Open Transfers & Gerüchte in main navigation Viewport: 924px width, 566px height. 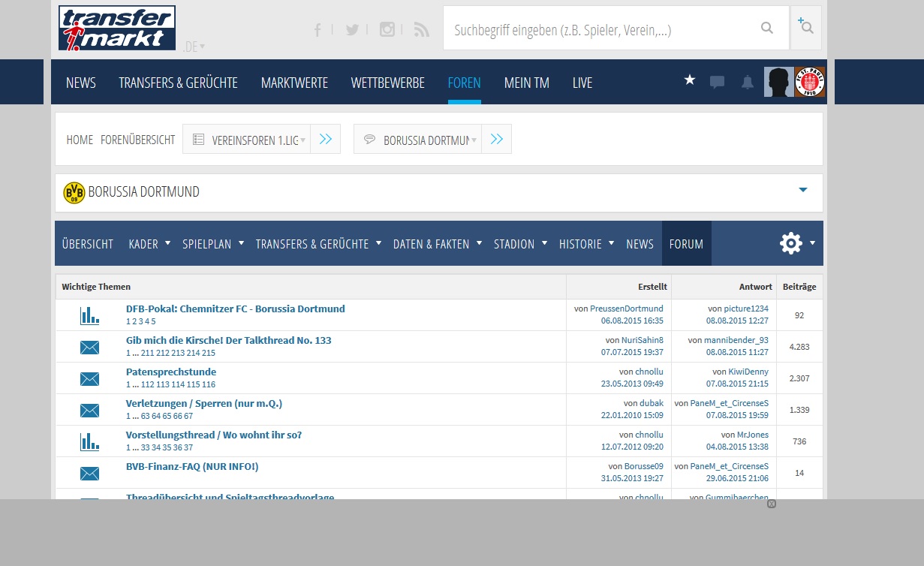tap(179, 83)
